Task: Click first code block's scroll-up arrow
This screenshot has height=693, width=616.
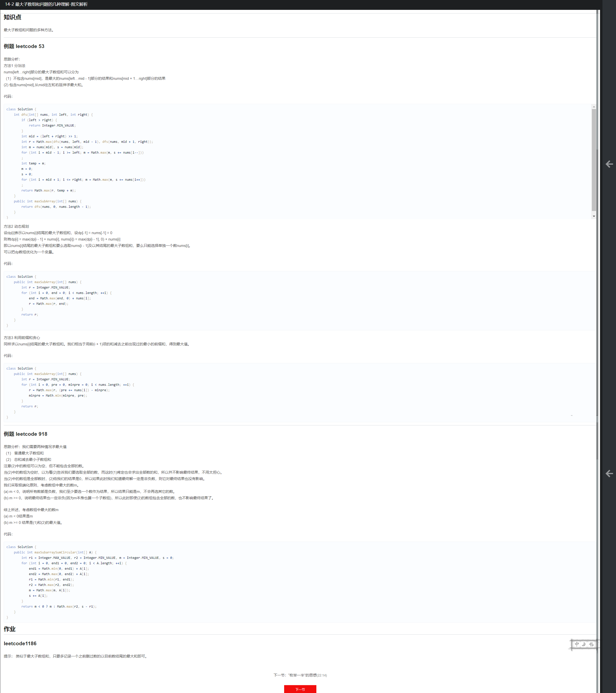Action: (x=594, y=107)
